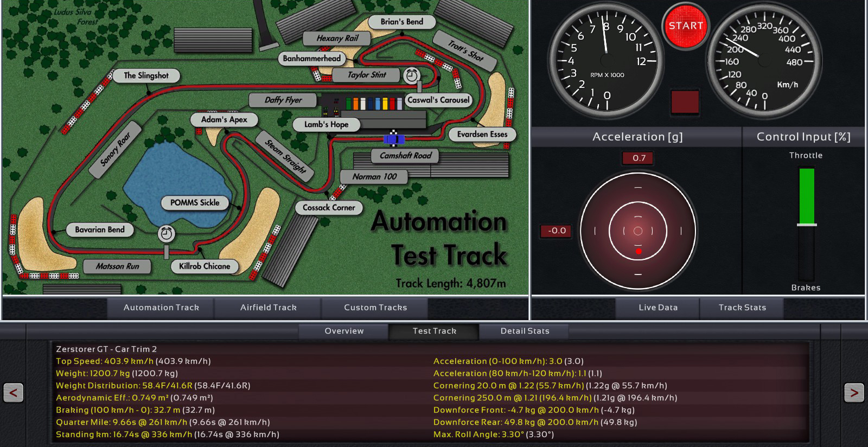This screenshot has width=868, height=447.
Task: Show the Live Data panel
Action: (658, 308)
